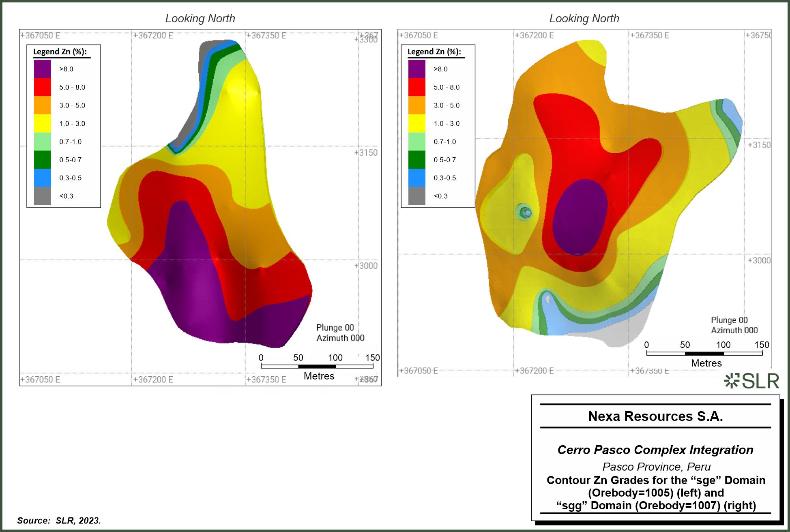Click the yellow 1.0 - 3.0 swatch in left legend

[42, 123]
